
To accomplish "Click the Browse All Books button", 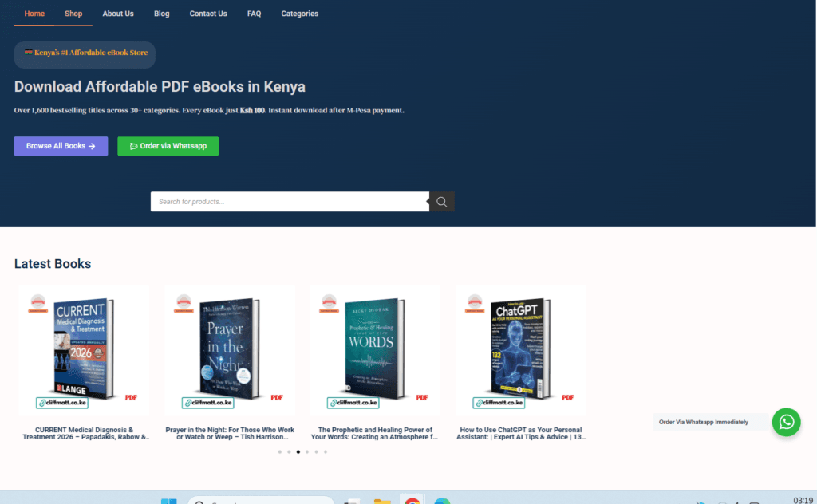I will pyautogui.click(x=61, y=146).
